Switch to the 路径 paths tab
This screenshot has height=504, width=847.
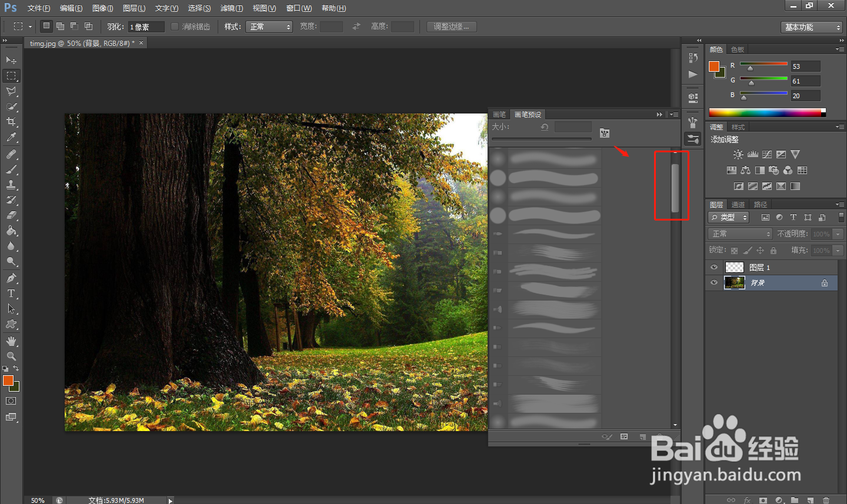pos(761,205)
